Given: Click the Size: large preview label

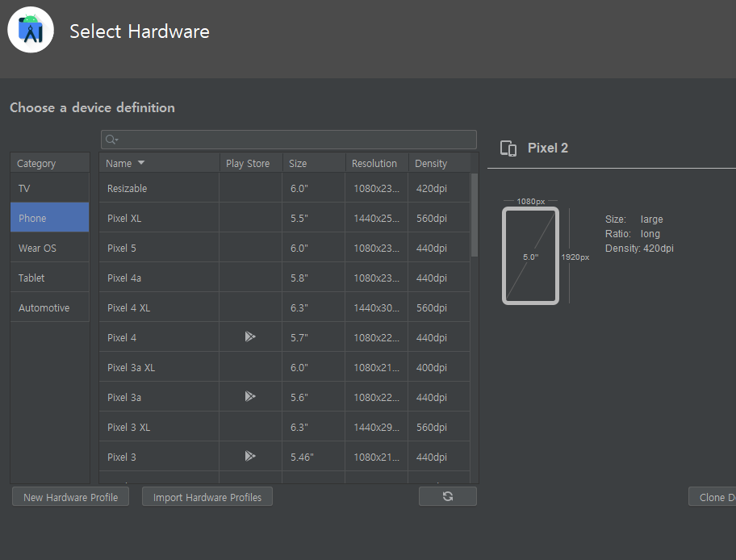Looking at the screenshot, I should pos(634,219).
